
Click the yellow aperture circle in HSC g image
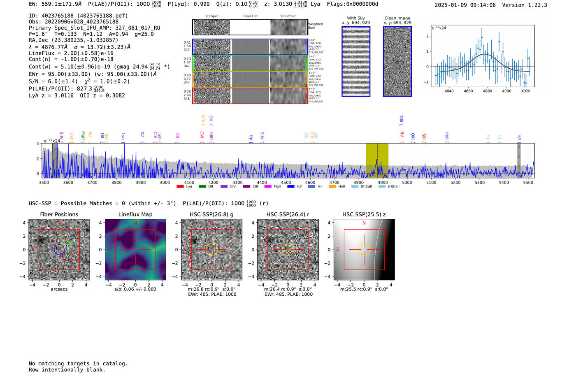pyautogui.click(x=211, y=250)
